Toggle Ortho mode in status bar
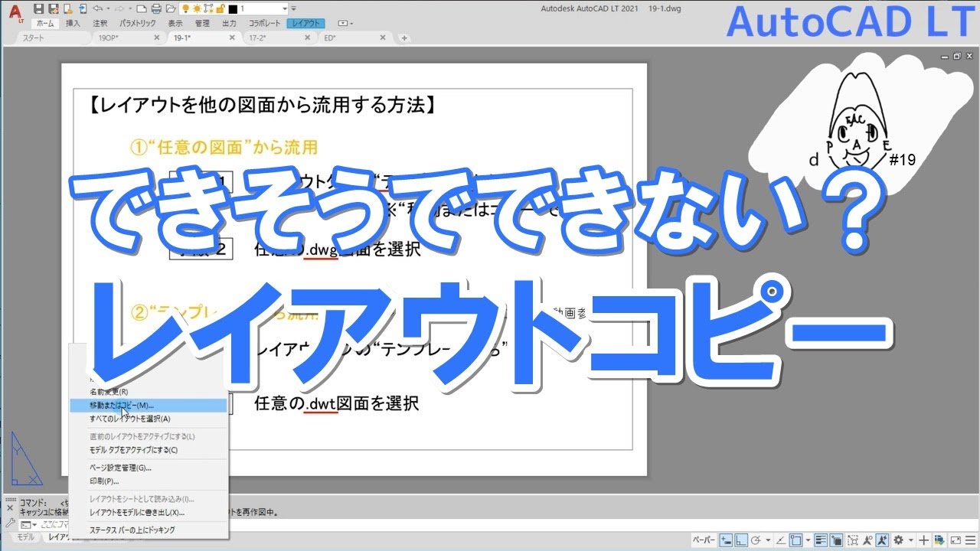The width and height of the screenshot is (980, 551). [741, 540]
